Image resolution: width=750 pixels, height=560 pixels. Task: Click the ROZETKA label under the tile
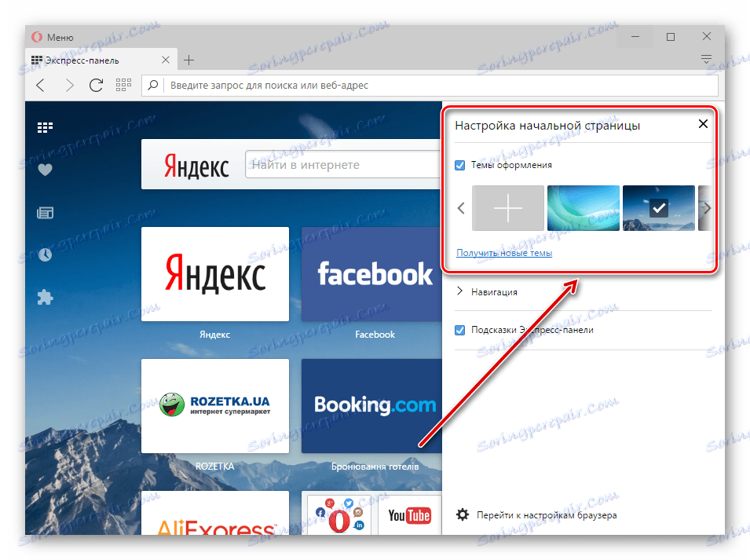coord(214,466)
